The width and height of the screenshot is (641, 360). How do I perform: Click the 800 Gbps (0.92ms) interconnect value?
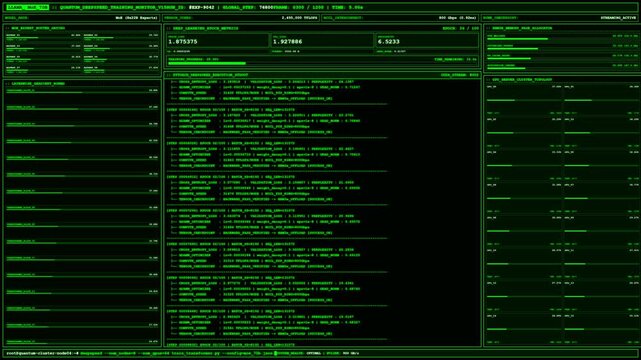coord(457,18)
